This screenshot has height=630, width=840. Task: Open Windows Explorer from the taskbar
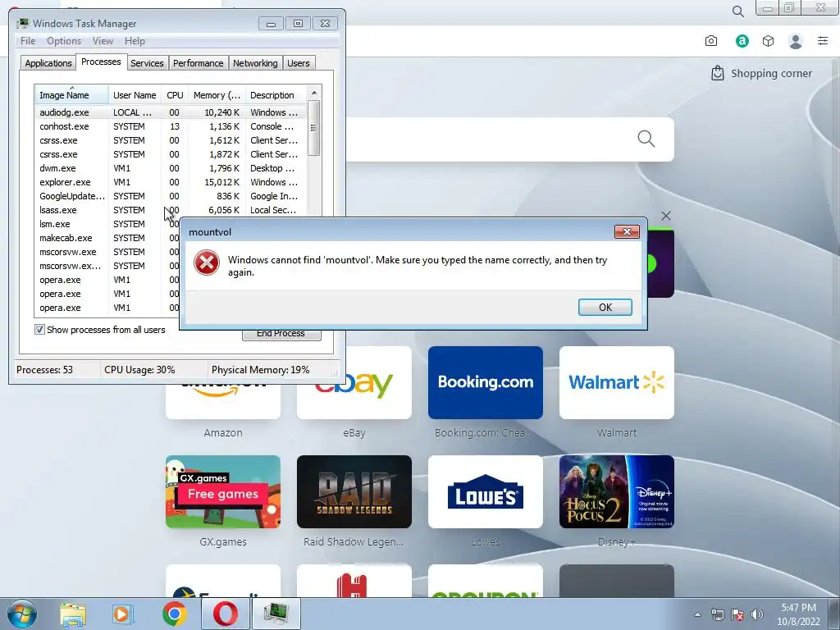pyautogui.click(x=73, y=614)
